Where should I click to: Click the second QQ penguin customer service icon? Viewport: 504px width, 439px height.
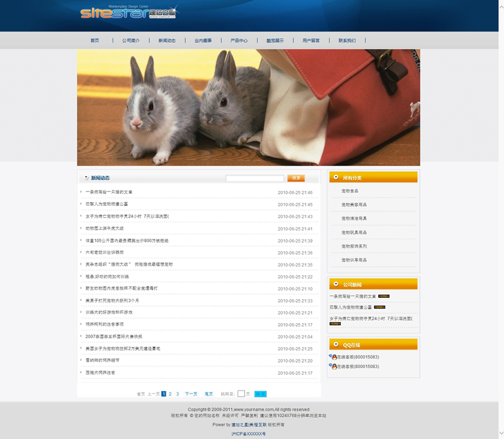click(332, 366)
